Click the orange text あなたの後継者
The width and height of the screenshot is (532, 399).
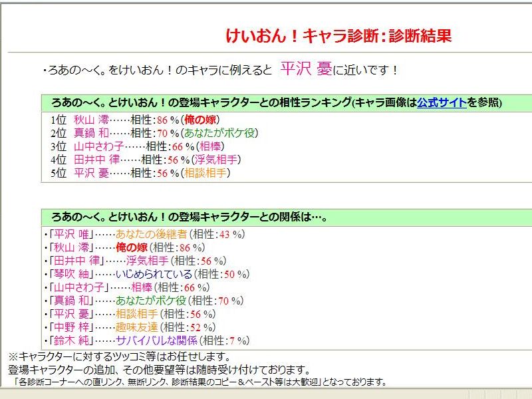pos(152,234)
